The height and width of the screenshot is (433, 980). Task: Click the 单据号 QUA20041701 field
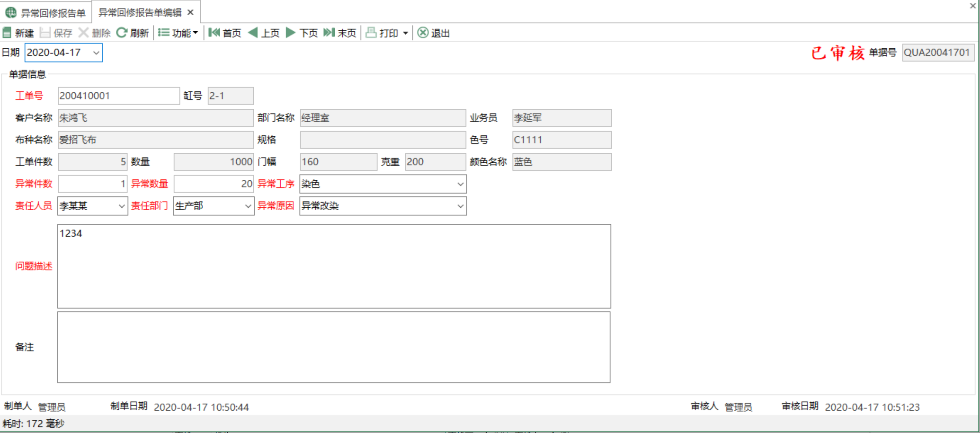(938, 53)
